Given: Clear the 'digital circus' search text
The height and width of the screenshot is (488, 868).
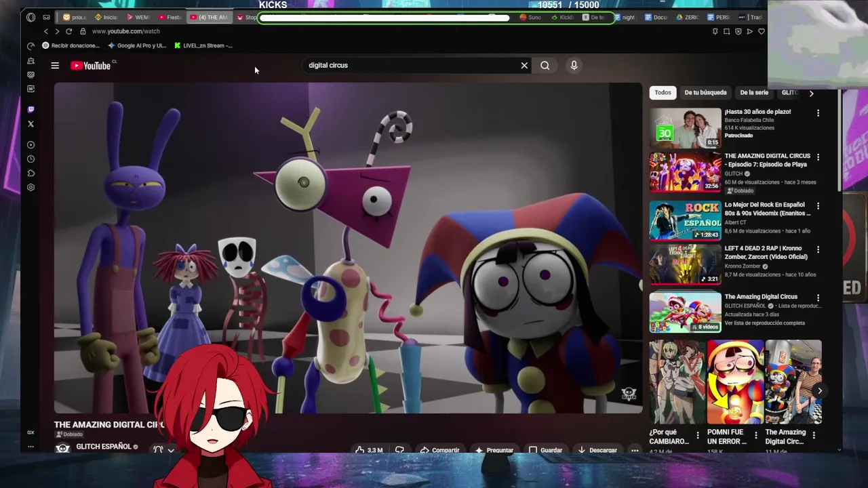Looking at the screenshot, I should tap(524, 66).
